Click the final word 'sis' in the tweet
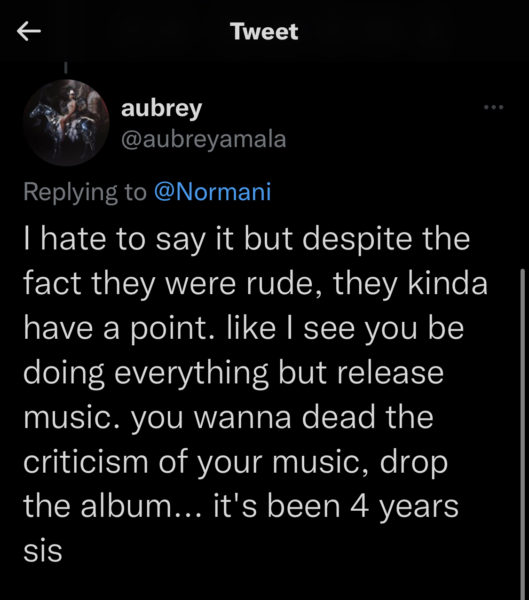The width and height of the screenshot is (529, 600). point(42,551)
